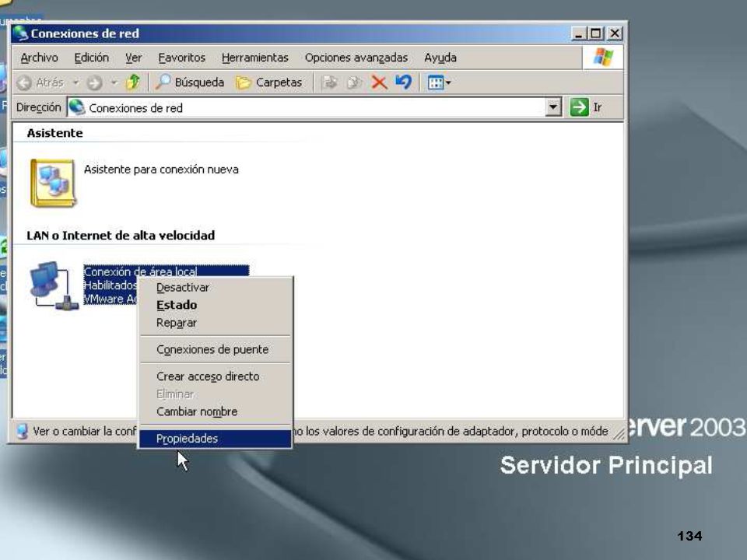Click the Atrás back arrow icon
The width and height of the screenshot is (747, 560).
click(24, 83)
